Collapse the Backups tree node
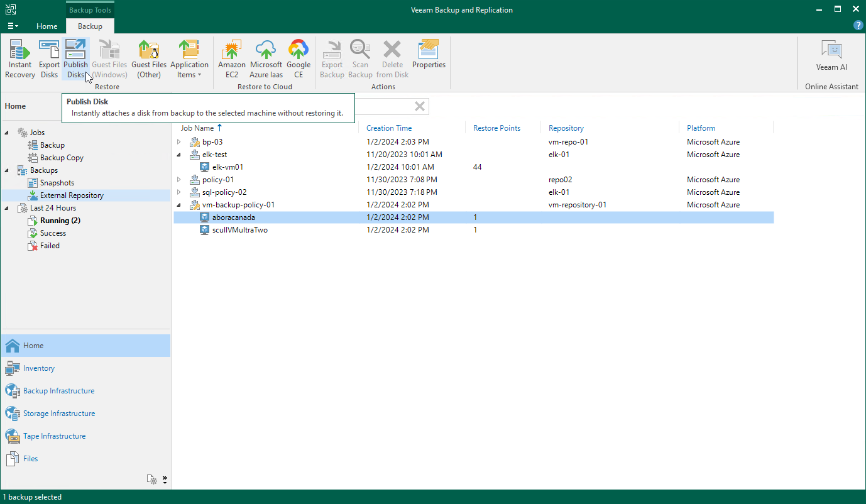 [x=8, y=170]
